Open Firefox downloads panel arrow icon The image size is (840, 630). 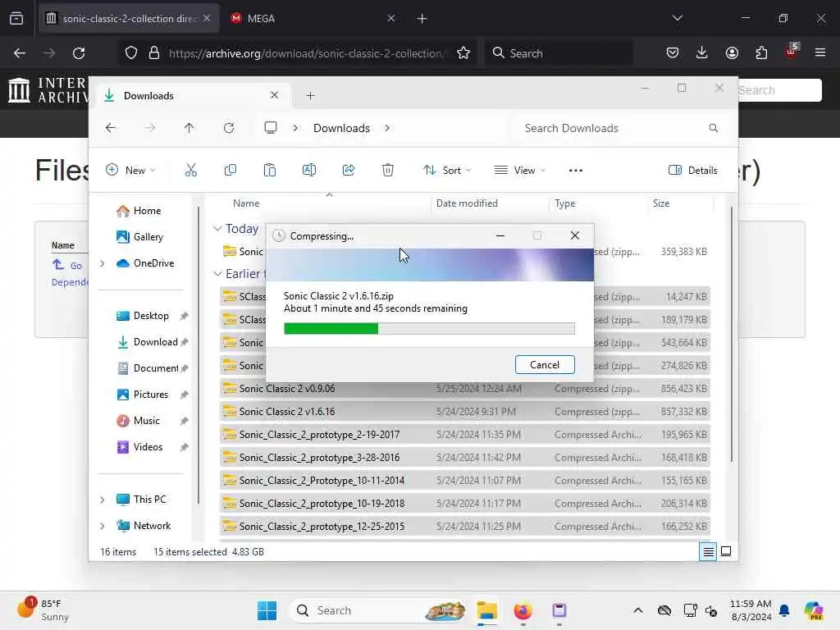(702, 52)
